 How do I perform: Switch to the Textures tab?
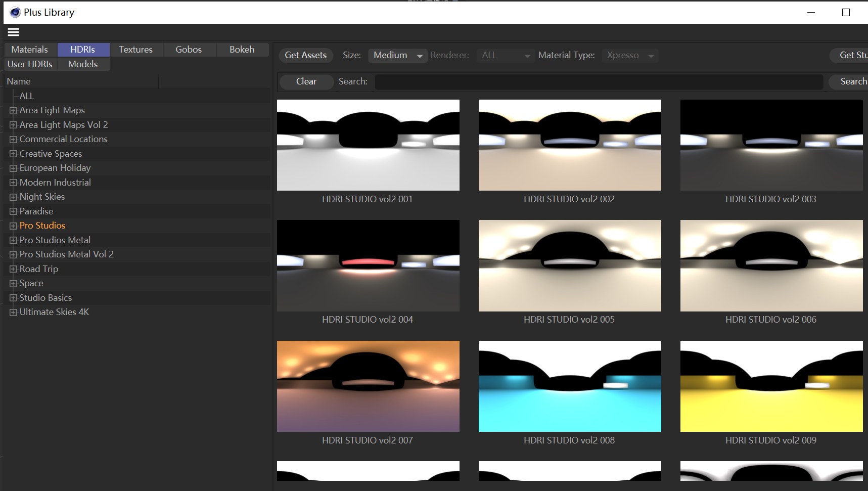[x=135, y=50]
